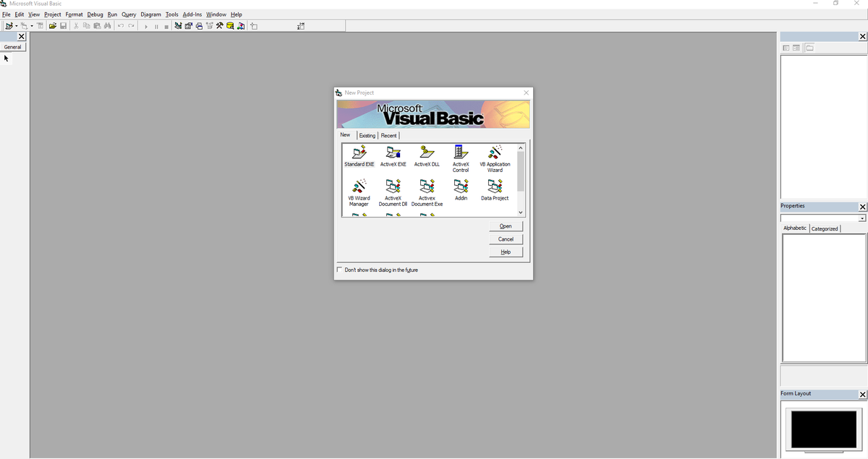Click the Cut scissors toolbar icon
This screenshot has width=868, height=459.
(x=76, y=26)
